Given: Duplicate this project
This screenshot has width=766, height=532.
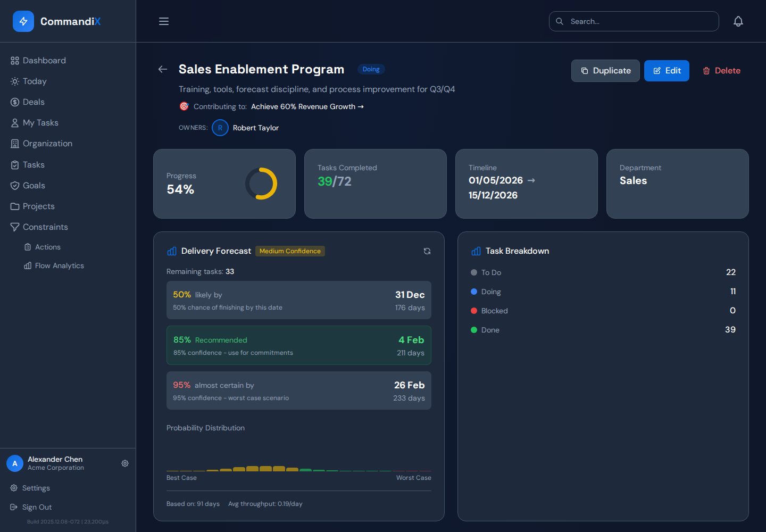Looking at the screenshot, I should click(605, 71).
